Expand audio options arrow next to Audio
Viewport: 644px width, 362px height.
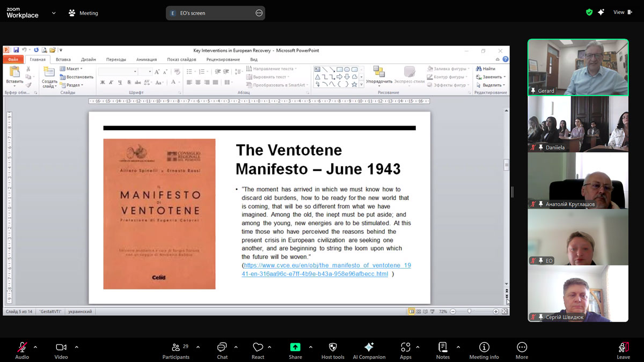point(35,347)
